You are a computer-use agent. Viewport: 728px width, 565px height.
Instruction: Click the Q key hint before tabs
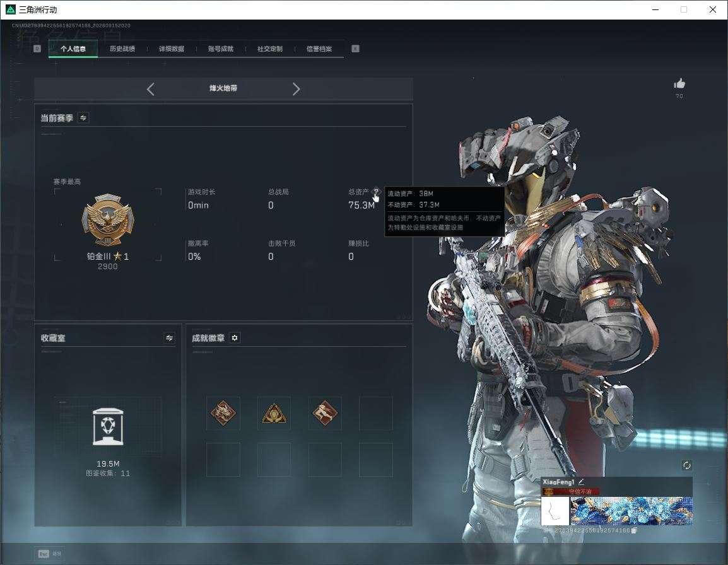click(x=37, y=49)
